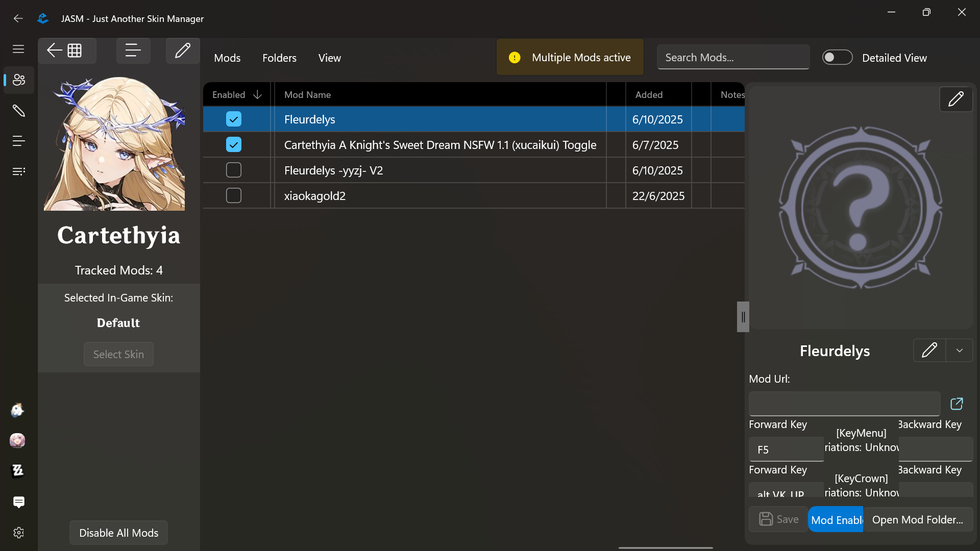Click the Mod Url input field
980x551 pixels.
(x=844, y=404)
